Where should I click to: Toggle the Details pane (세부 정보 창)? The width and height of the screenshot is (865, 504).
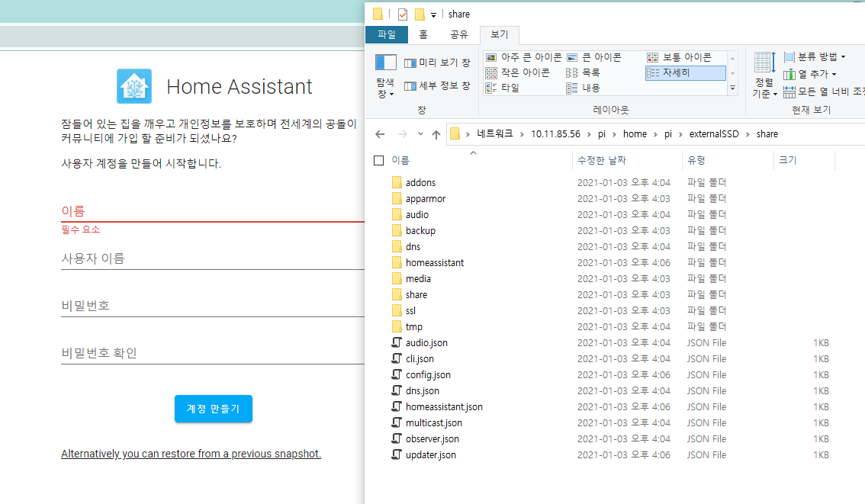(438, 85)
